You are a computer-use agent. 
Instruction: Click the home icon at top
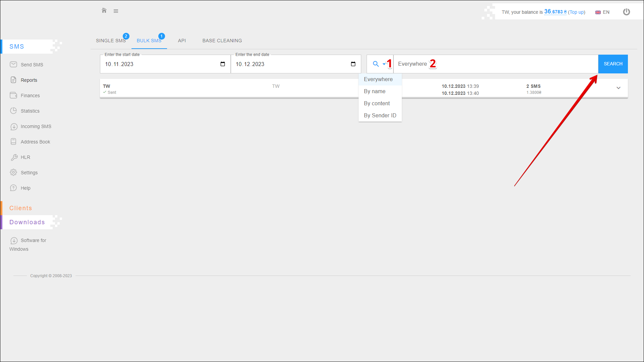click(x=104, y=11)
